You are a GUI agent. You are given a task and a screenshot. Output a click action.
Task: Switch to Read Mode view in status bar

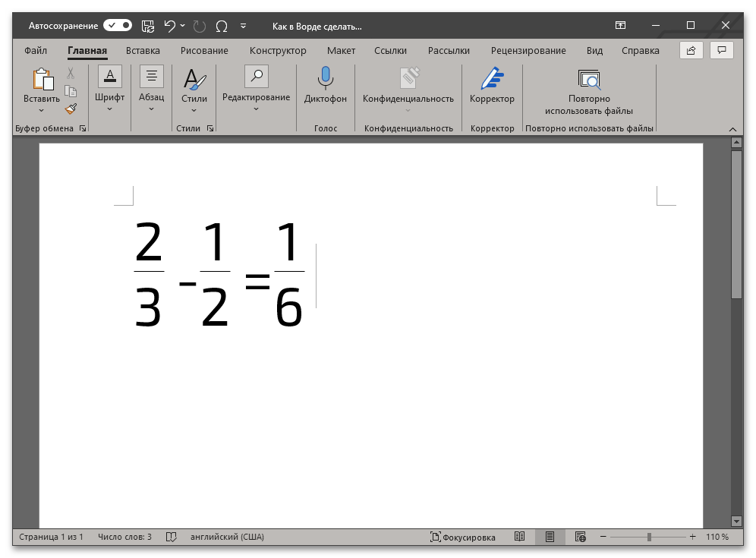tap(519, 537)
